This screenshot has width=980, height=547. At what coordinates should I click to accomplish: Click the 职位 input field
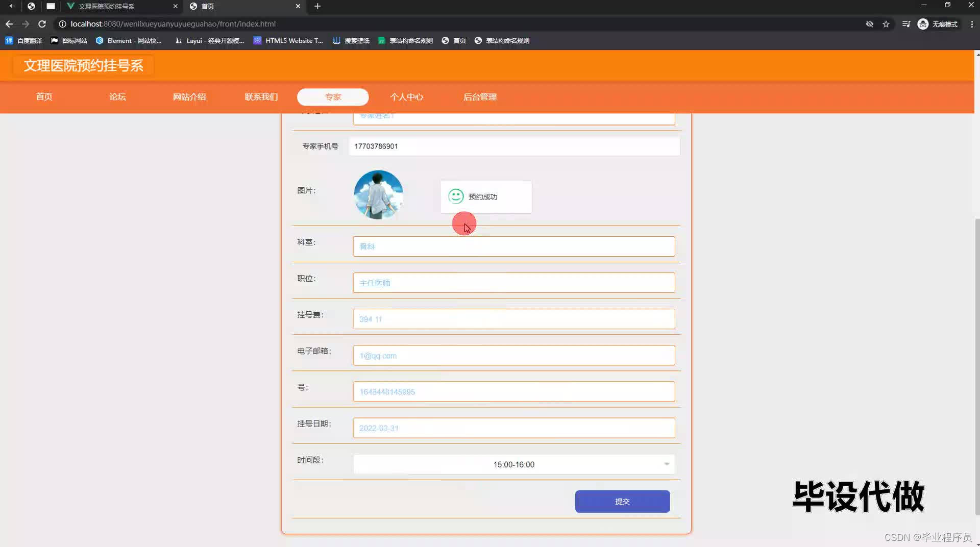point(514,283)
